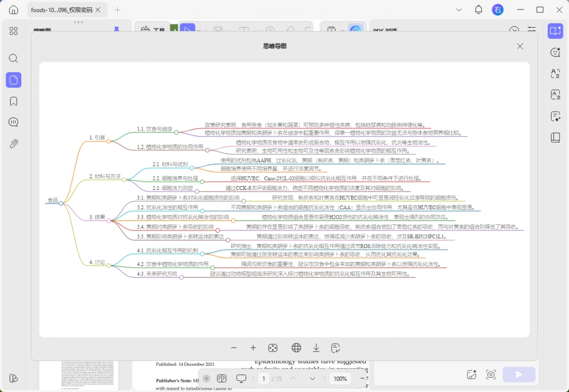This screenshot has width=569, height=392.
Task: Toggle the 2.1. 材料与试剂 node circle
Action: coord(192,168)
